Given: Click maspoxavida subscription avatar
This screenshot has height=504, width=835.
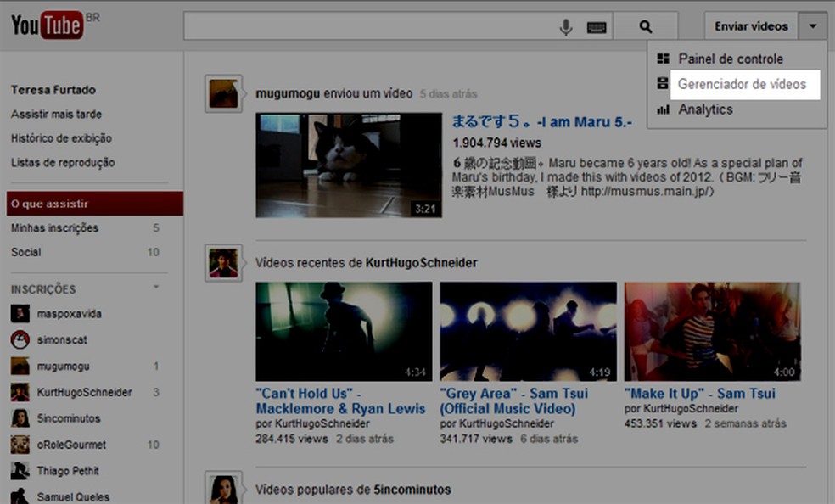Looking at the screenshot, I should pos(20,314).
